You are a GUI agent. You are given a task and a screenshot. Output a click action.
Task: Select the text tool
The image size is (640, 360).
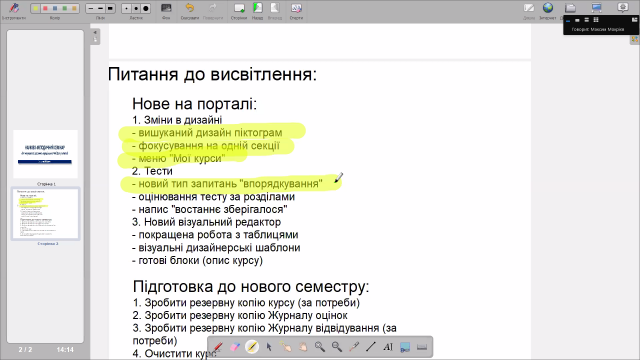tap(388, 347)
